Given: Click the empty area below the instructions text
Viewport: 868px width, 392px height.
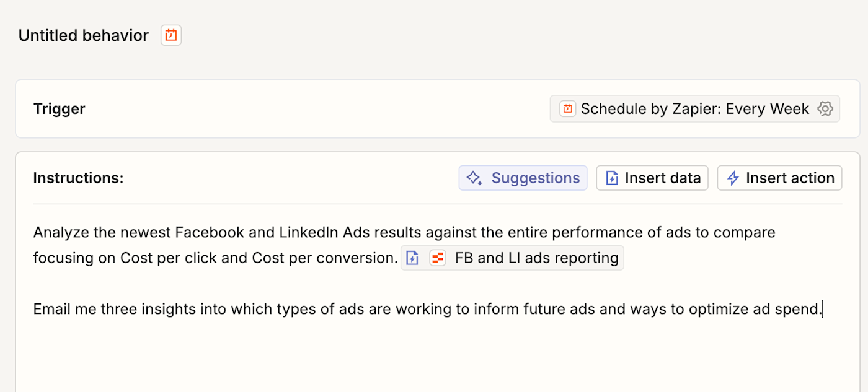Looking at the screenshot, I should tap(434, 359).
